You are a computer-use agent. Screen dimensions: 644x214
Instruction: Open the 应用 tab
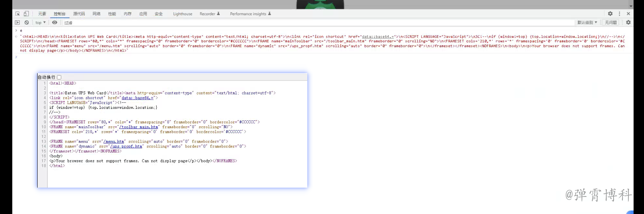(x=143, y=14)
